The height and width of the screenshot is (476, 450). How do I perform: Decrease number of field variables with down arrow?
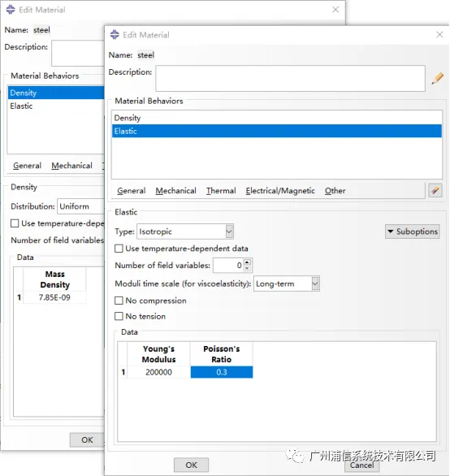click(247, 268)
